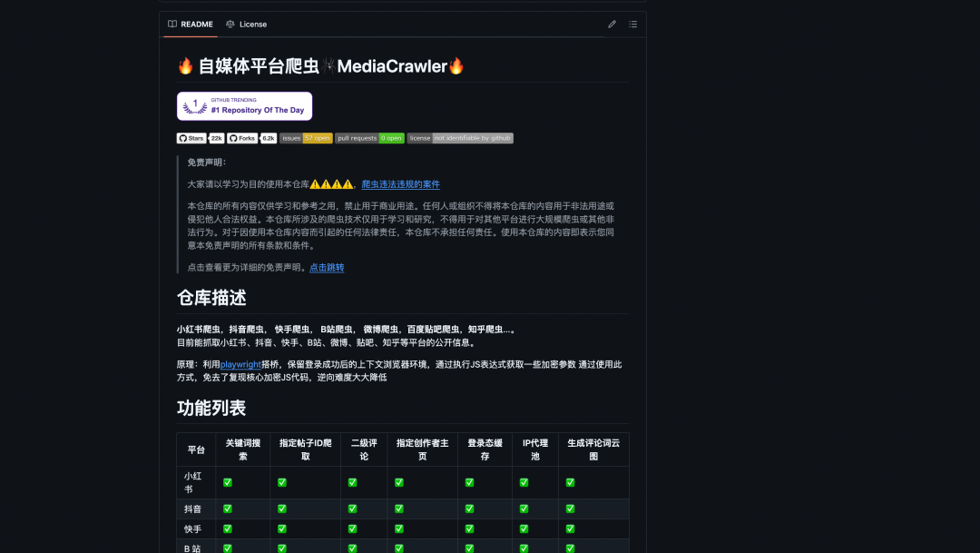Open the 爬虫违法违规的案件 link
980x553 pixels.
pyautogui.click(x=401, y=184)
